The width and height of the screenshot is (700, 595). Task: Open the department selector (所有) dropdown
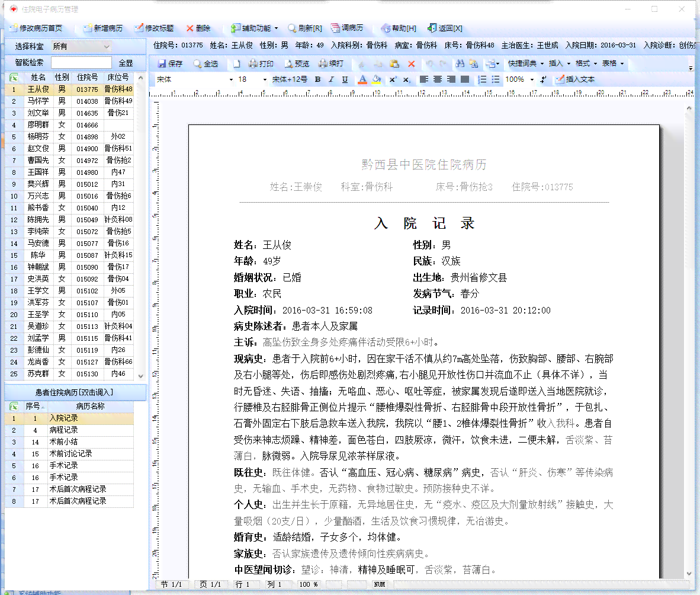click(x=106, y=46)
